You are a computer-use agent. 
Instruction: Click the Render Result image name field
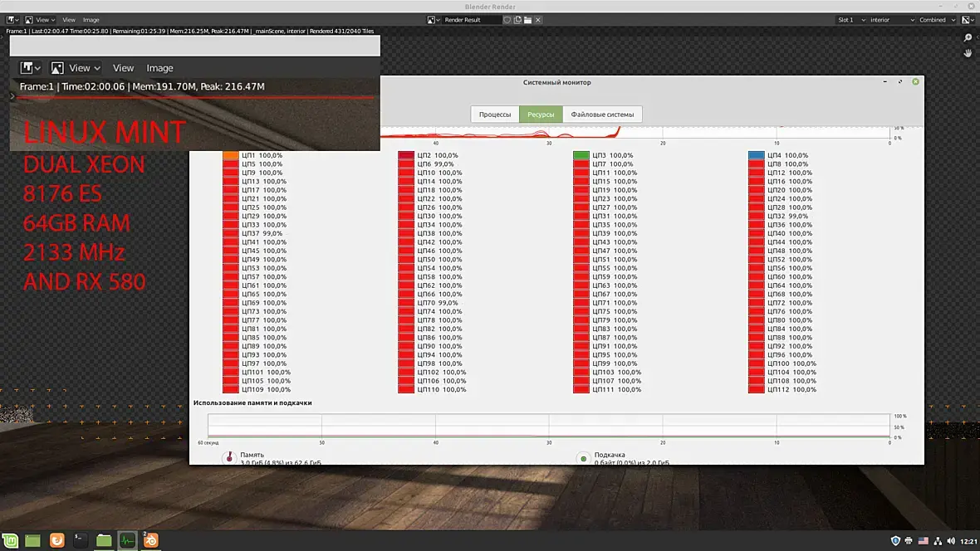[471, 20]
